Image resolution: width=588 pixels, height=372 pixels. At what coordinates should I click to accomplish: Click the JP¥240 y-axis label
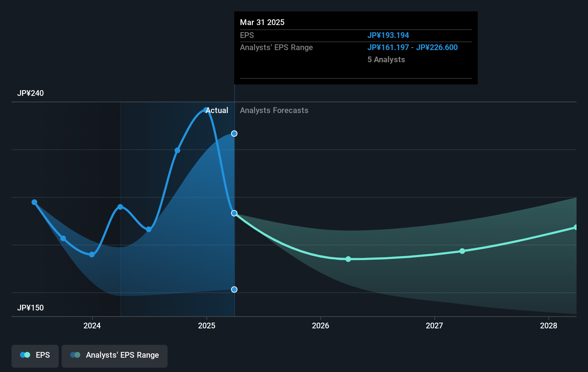click(x=30, y=93)
